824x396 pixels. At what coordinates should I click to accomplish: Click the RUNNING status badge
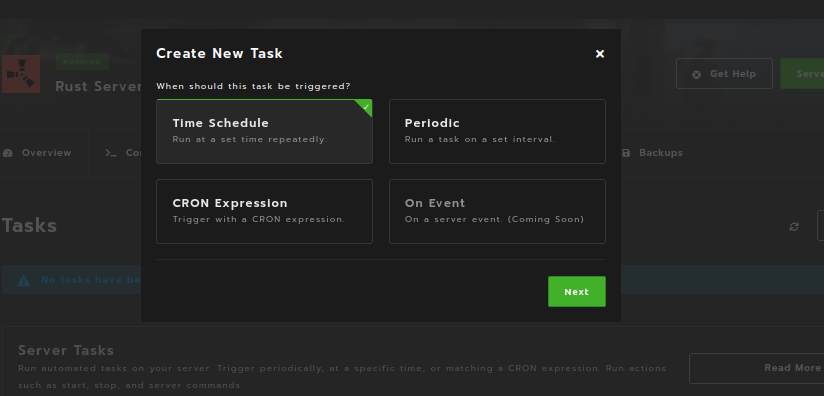click(82, 62)
